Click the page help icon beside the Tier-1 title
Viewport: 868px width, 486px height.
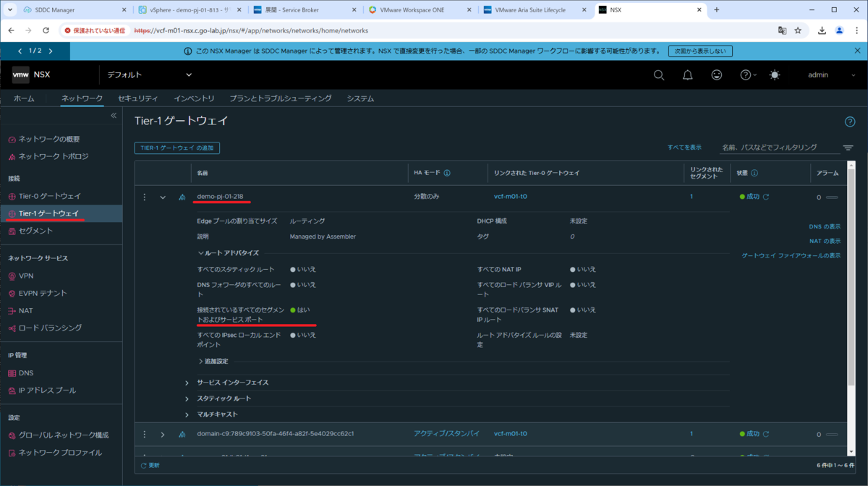point(850,121)
